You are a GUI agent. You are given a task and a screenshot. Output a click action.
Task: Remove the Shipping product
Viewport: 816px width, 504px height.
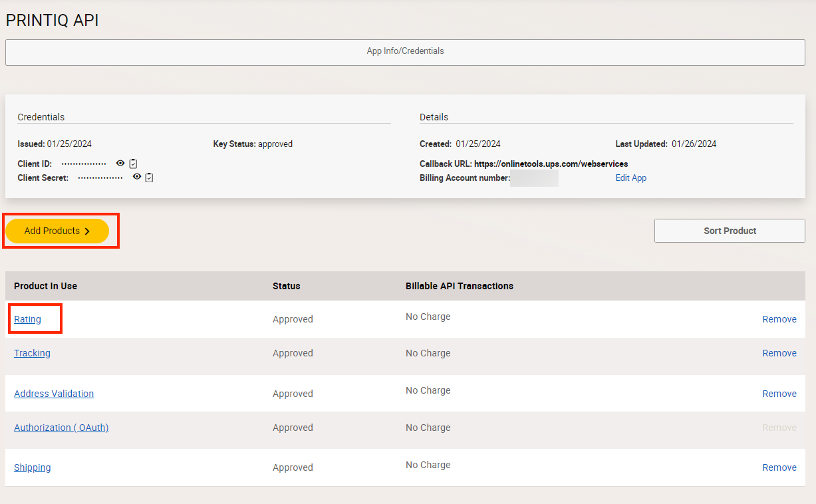(x=779, y=467)
